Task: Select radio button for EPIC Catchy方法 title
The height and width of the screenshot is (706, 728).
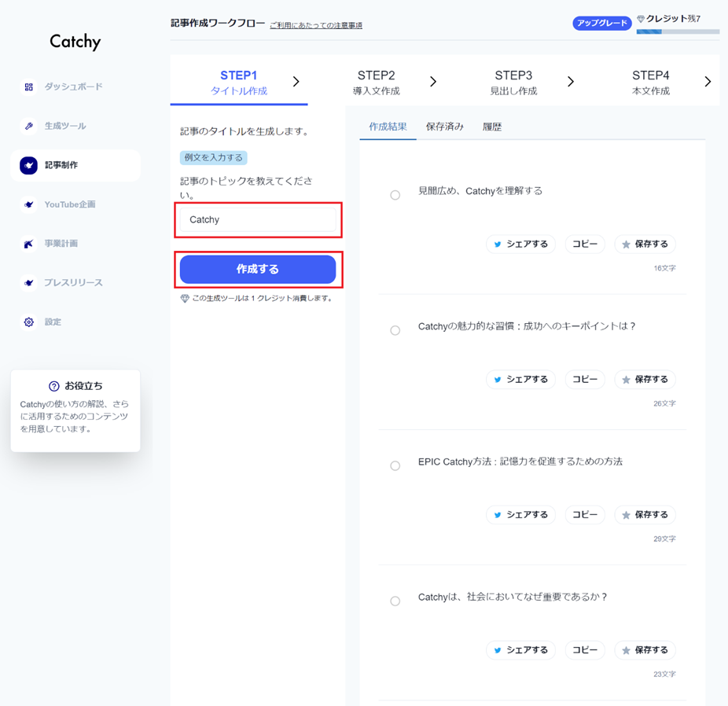Action: [x=395, y=465]
